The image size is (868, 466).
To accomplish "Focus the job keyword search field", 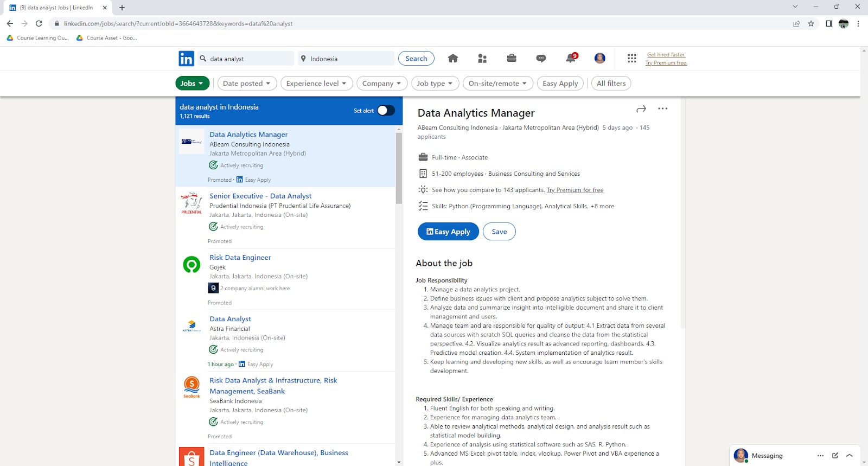I will click(x=245, y=59).
